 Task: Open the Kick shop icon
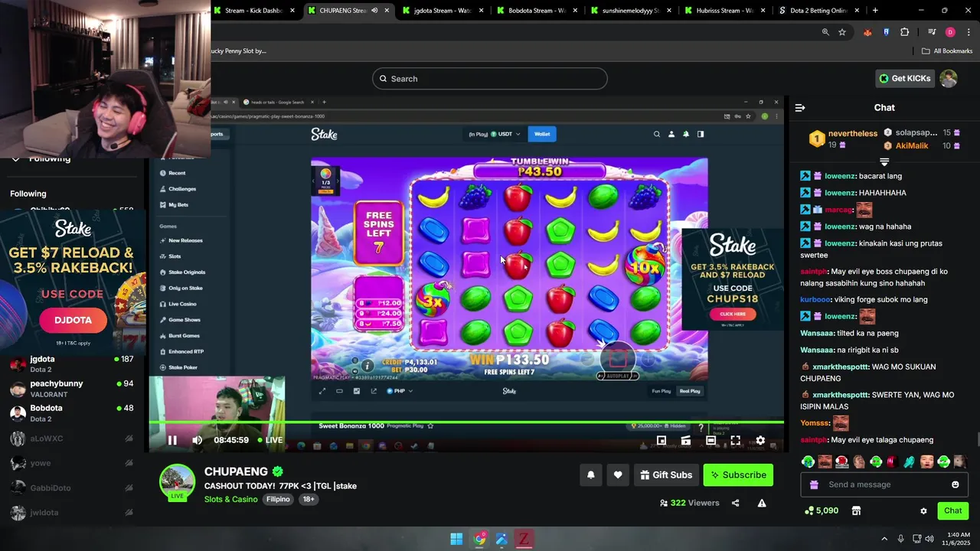tap(856, 510)
